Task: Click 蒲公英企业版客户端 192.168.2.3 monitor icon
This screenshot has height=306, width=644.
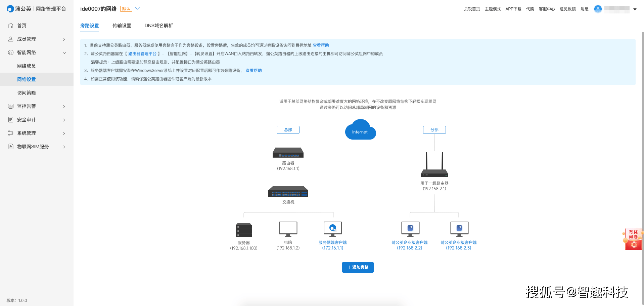Action: pos(459,229)
